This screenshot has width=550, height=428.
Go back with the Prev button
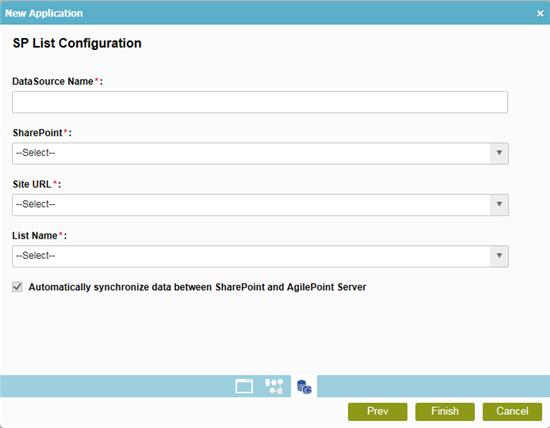pyautogui.click(x=377, y=411)
